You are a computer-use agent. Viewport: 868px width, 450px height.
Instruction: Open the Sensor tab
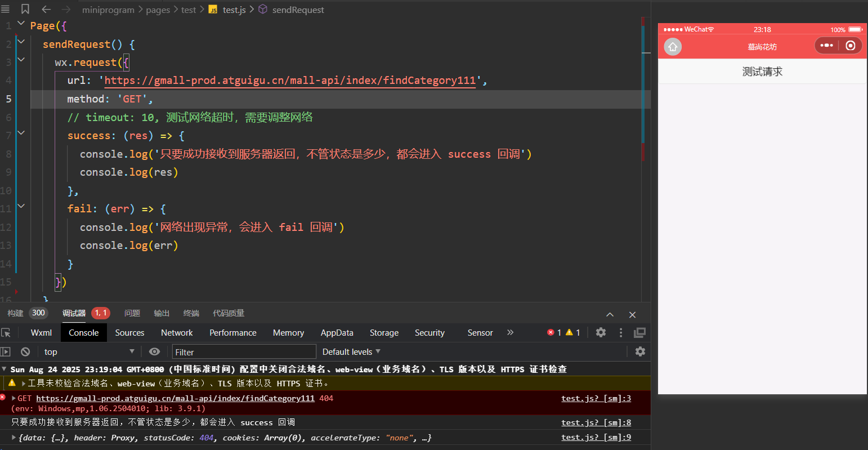point(480,333)
